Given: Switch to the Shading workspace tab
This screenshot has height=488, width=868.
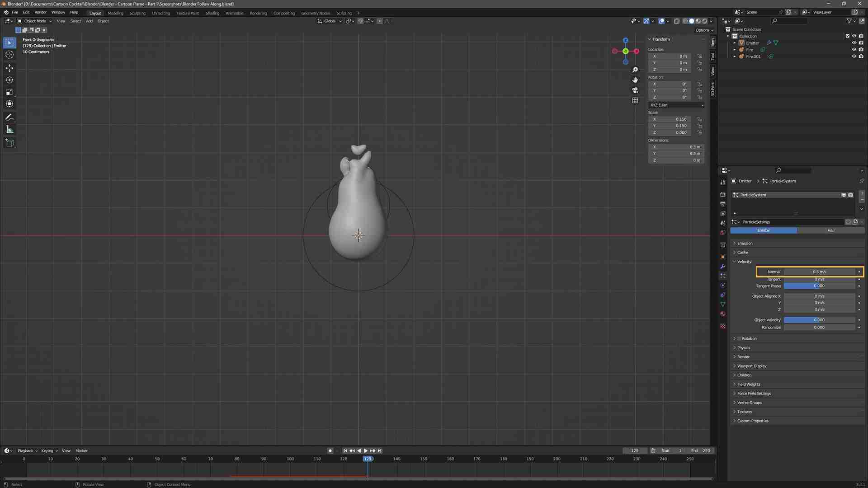Looking at the screenshot, I should tap(212, 13).
